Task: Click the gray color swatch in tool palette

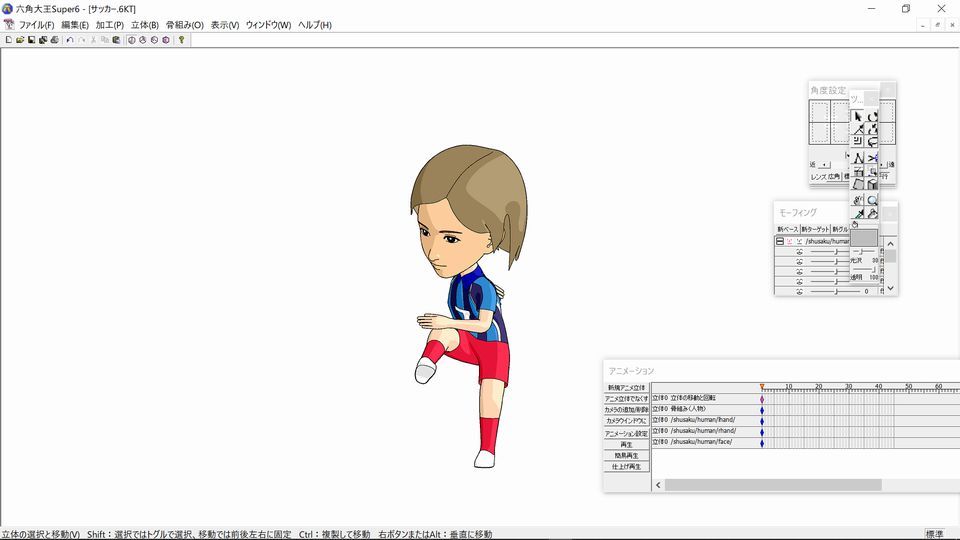Action: (x=864, y=238)
